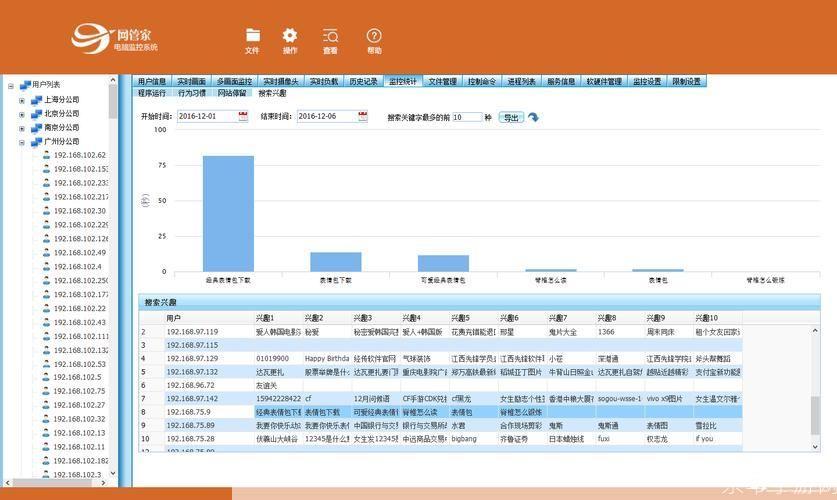Open end date calendar picker icon
837x500 pixels.
pyautogui.click(x=363, y=116)
